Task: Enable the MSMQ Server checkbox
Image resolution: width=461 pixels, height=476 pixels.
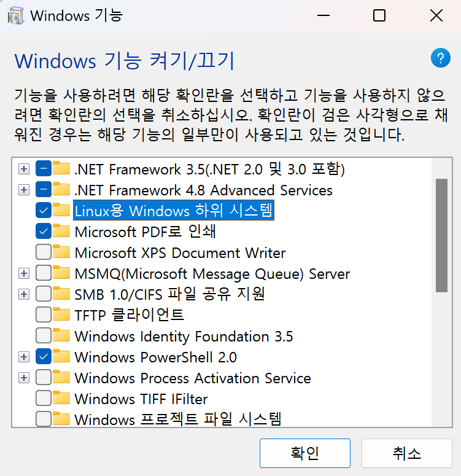Action: coord(44,273)
